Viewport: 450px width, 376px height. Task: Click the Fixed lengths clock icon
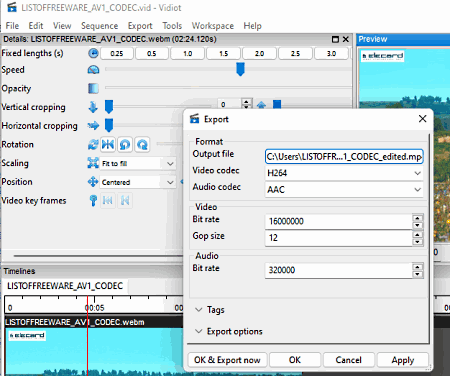(x=93, y=53)
